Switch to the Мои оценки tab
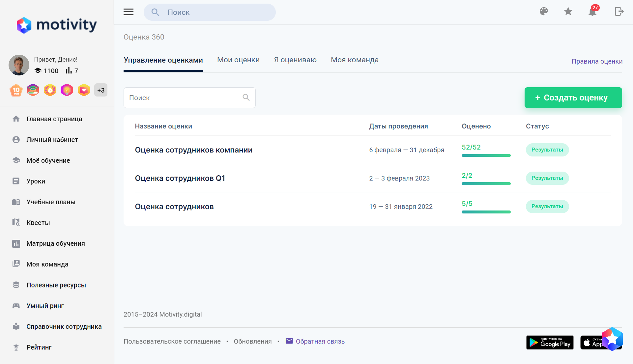 [238, 60]
